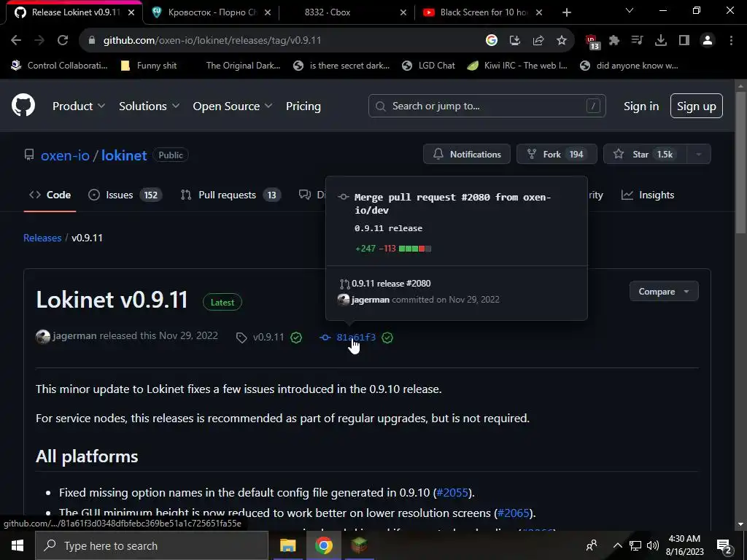Switch to the 8332 Cbox browser tab

(x=347, y=12)
